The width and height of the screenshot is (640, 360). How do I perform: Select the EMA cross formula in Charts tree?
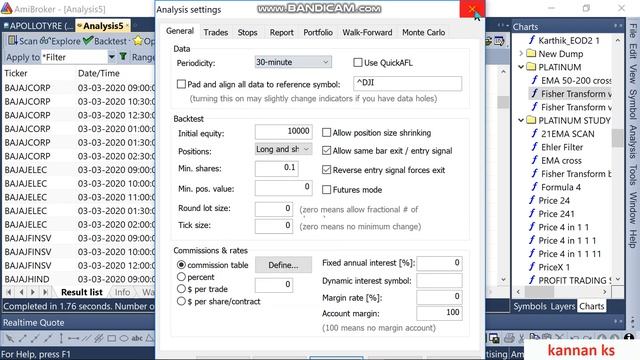coord(561,160)
